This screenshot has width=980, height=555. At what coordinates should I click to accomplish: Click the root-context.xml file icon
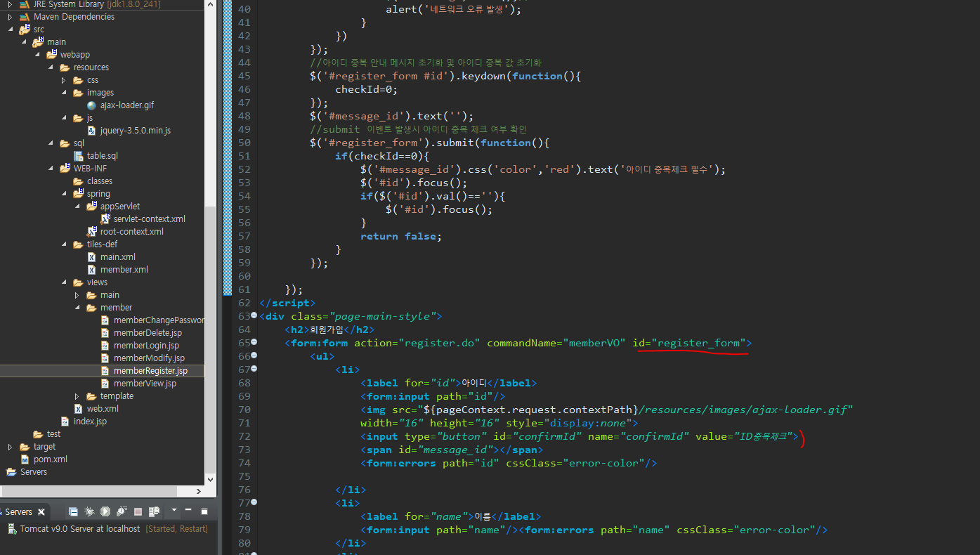92,232
